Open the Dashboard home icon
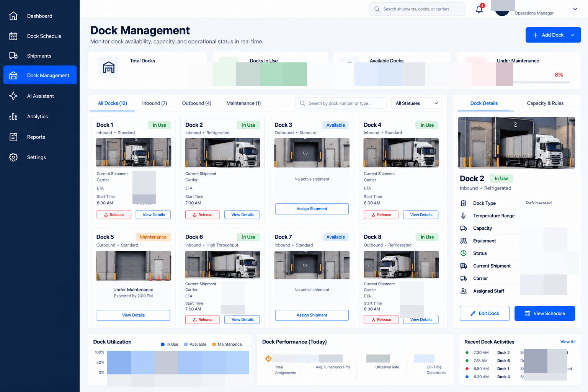 click(13, 16)
